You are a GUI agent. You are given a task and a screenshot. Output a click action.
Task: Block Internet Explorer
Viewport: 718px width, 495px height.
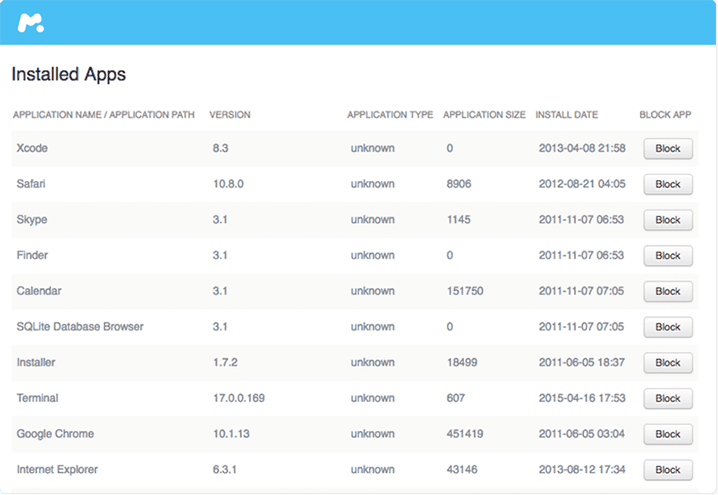[x=668, y=470]
